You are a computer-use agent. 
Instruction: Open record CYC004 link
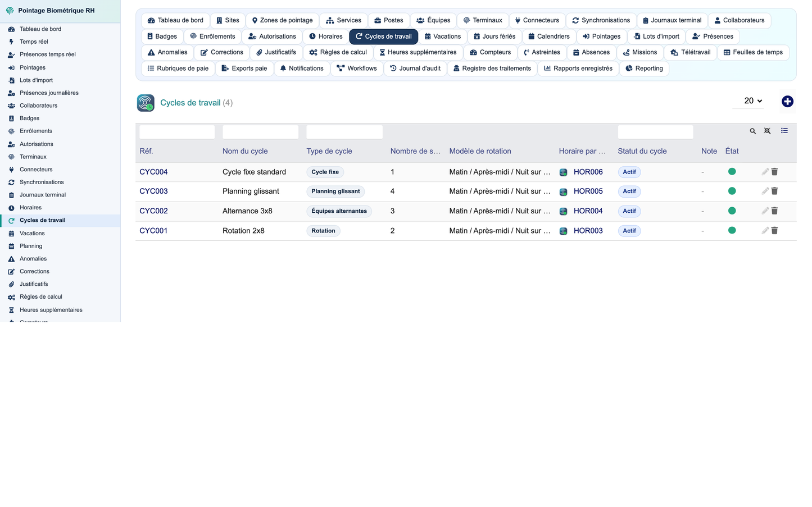(153, 172)
